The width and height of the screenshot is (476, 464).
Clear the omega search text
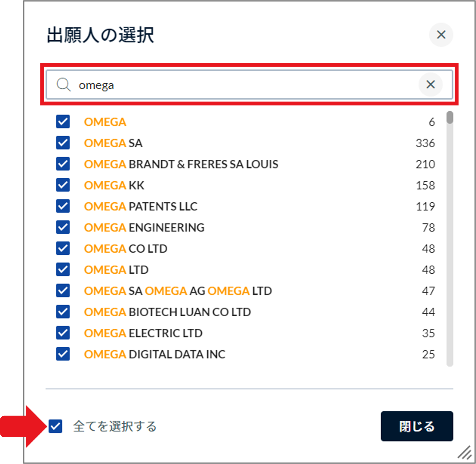click(431, 85)
